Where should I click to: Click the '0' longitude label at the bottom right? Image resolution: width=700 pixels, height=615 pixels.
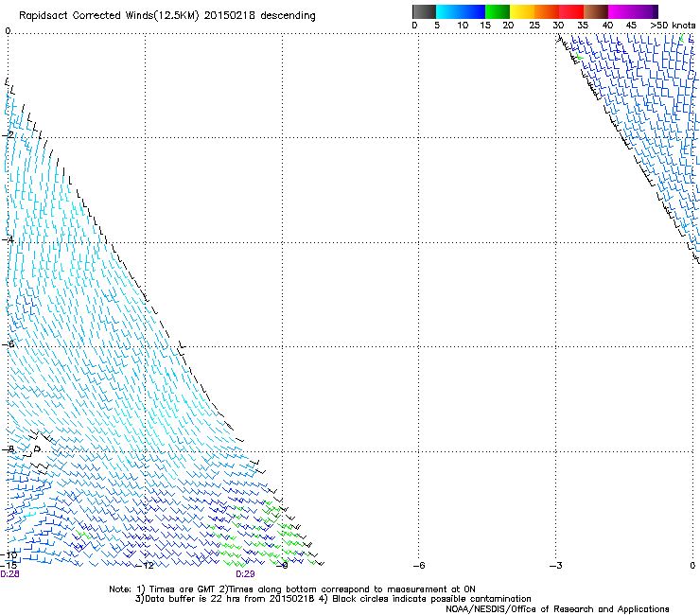click(692, 566)
